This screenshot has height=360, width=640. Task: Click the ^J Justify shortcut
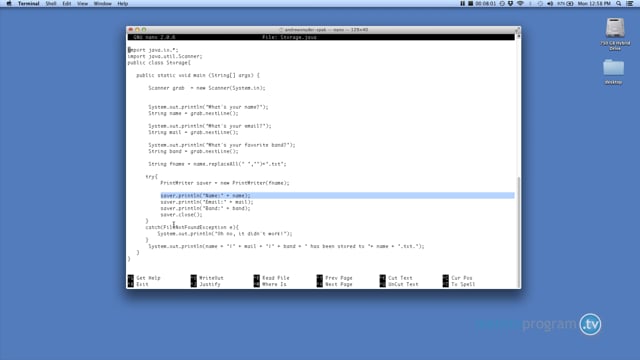206,284
